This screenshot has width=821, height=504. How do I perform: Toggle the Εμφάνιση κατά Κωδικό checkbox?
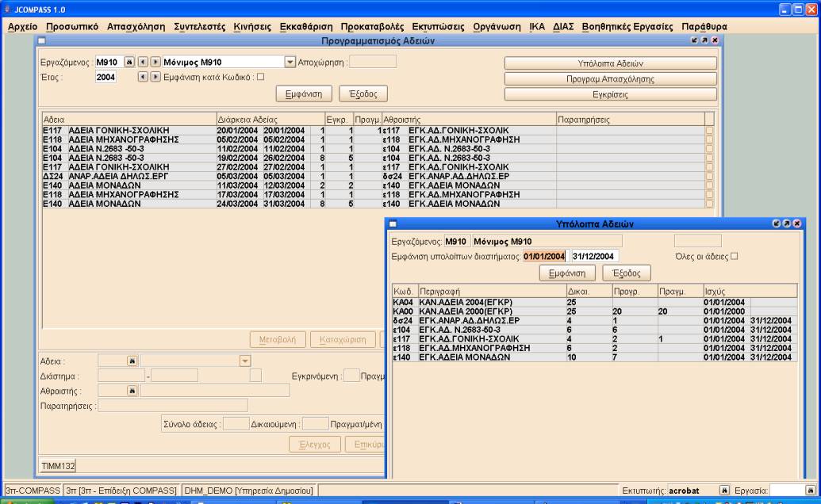[261, 77]
